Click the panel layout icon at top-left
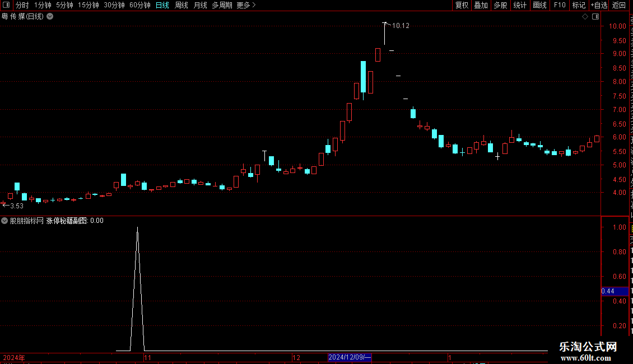 (x=6, y=5)
